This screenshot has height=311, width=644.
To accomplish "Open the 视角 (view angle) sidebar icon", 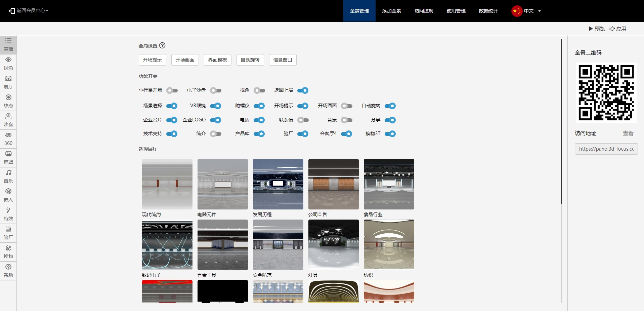I will pyautogui.click(x=8, y=63).
